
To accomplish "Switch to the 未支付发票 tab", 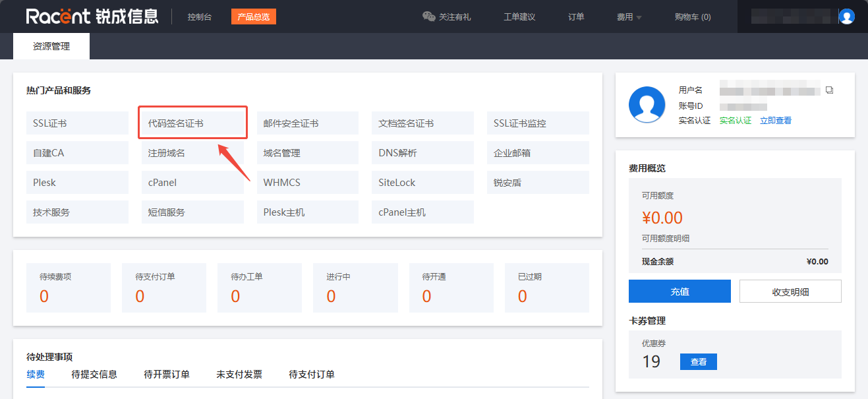I will point(241,374).
